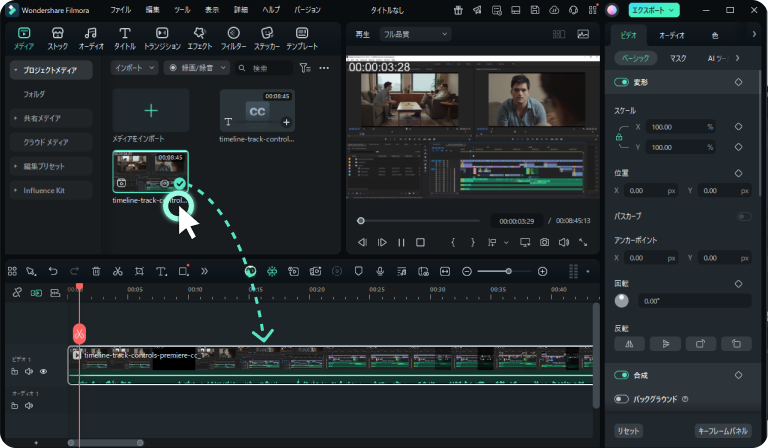Toggle the 変形 transform switch
This screenshot has height=448, width=768.
(x=622, y=82)
